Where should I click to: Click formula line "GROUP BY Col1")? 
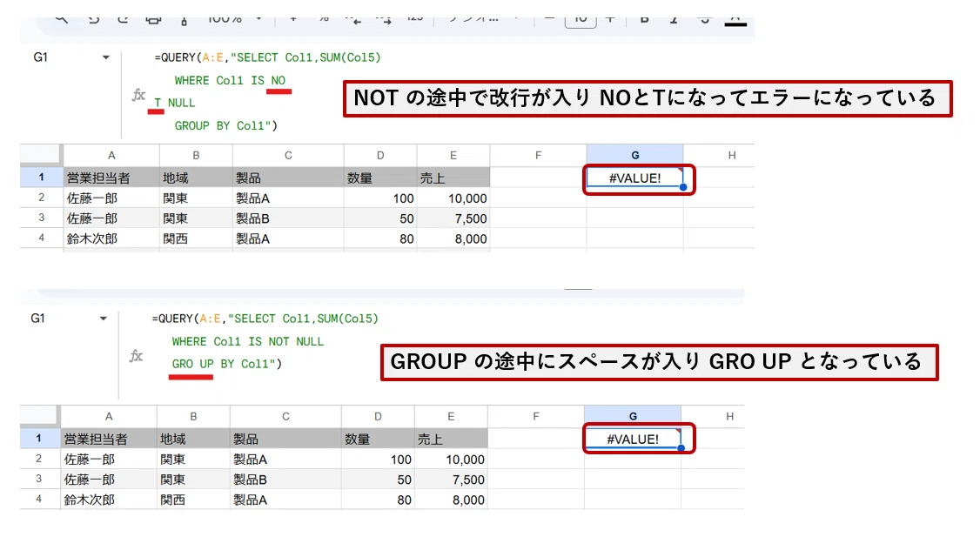pyautogui.click(x=225, y=126)
